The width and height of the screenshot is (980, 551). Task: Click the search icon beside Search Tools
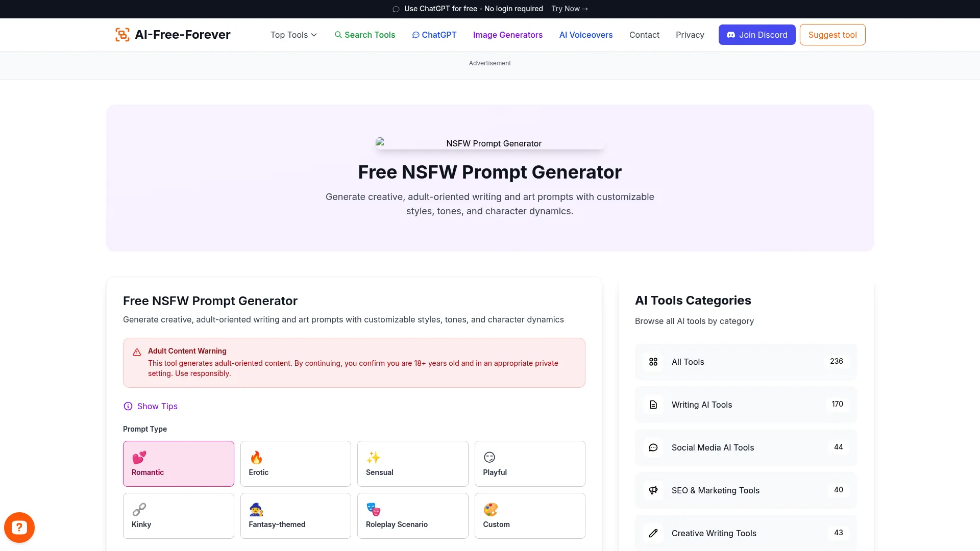tap(338, 35)
